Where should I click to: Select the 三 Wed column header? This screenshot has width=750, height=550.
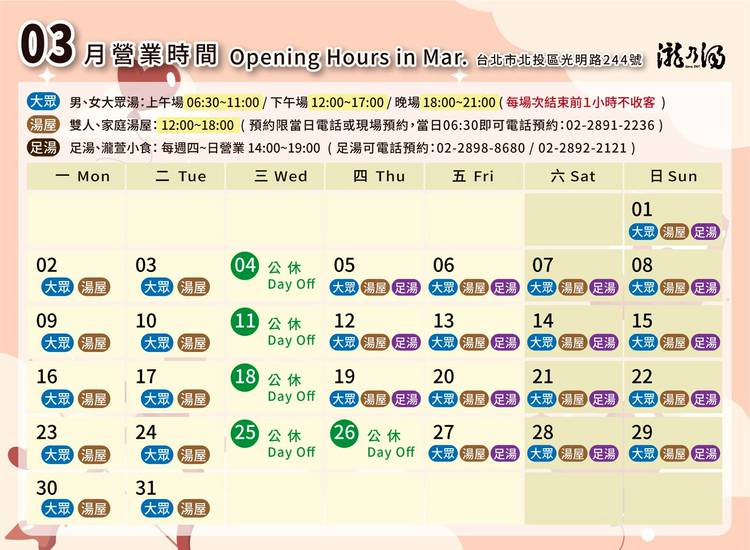point(276,177)
